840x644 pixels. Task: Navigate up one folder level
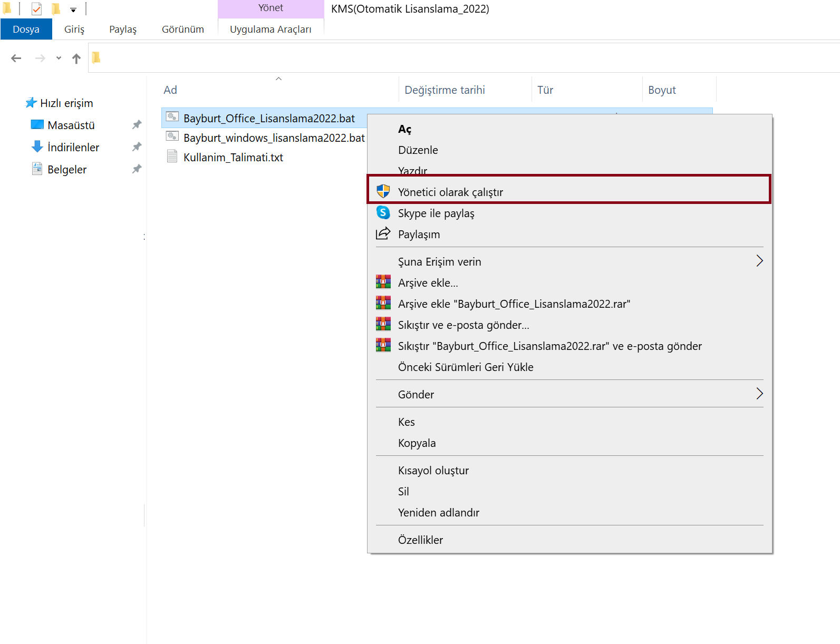(x=76, y=58)
